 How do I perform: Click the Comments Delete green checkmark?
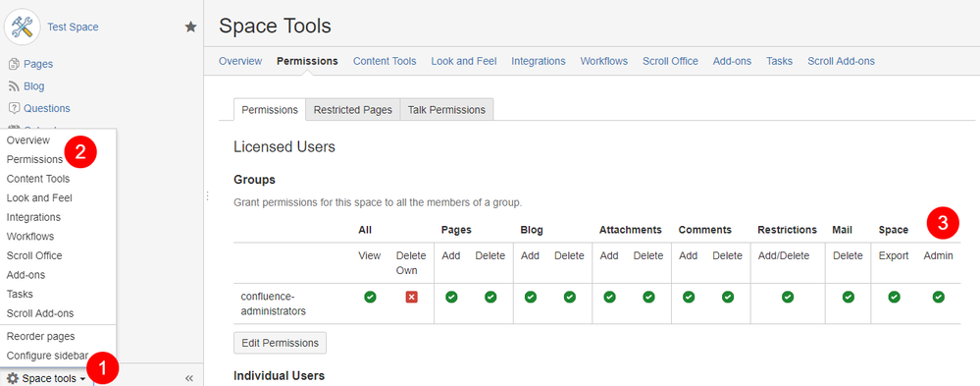coord(728,298)
